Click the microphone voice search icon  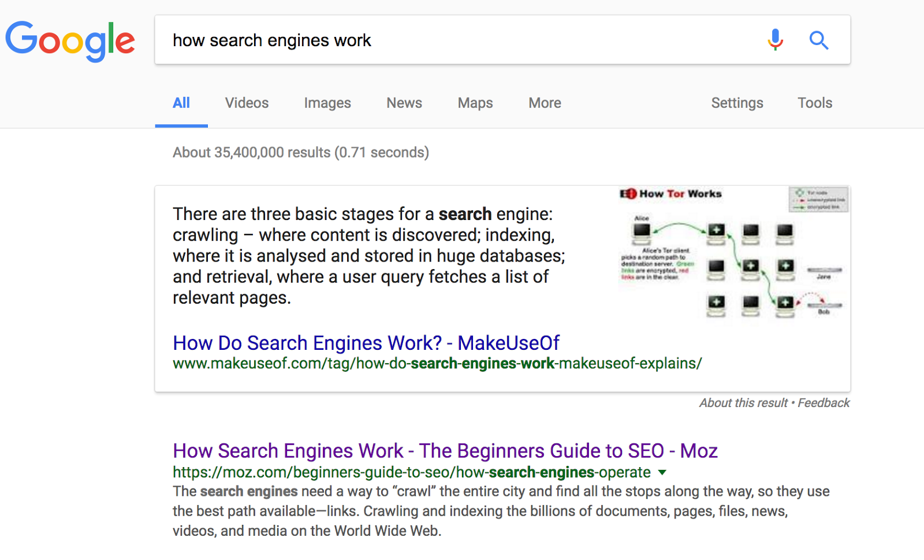[776, 40]
